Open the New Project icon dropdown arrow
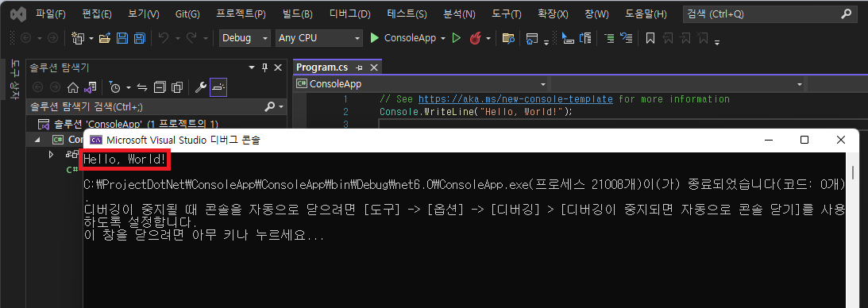 tap(91, 38)
